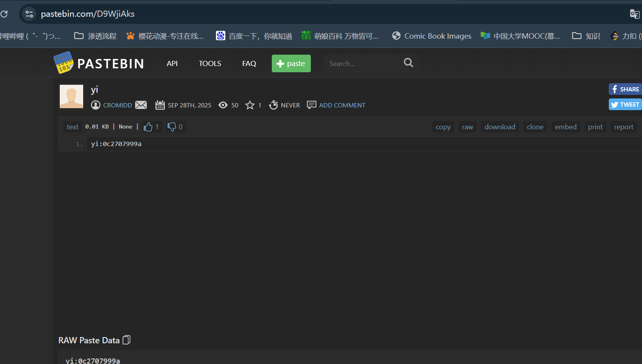Click the thumbs down dislike icon
Screen dimensions: 642x364
pyautogui.click(x=171, y=127)
